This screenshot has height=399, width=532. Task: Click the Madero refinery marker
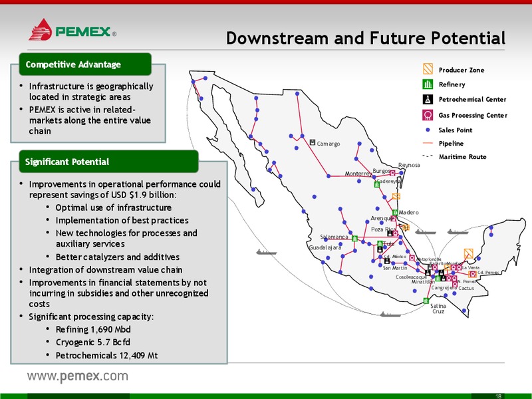pyautogui.click(x=395, y=212)
